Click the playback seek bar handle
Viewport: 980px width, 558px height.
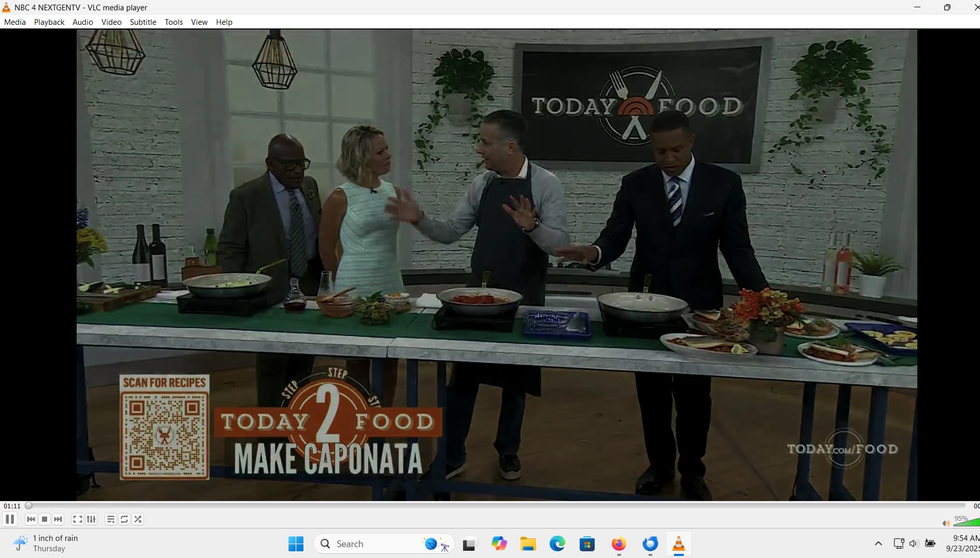point(29,506)
